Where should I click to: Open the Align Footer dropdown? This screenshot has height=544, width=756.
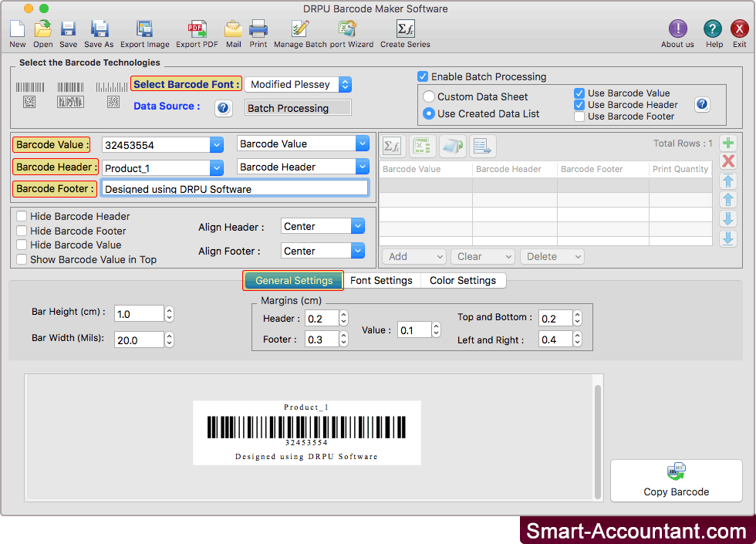(x=357, y=250)
